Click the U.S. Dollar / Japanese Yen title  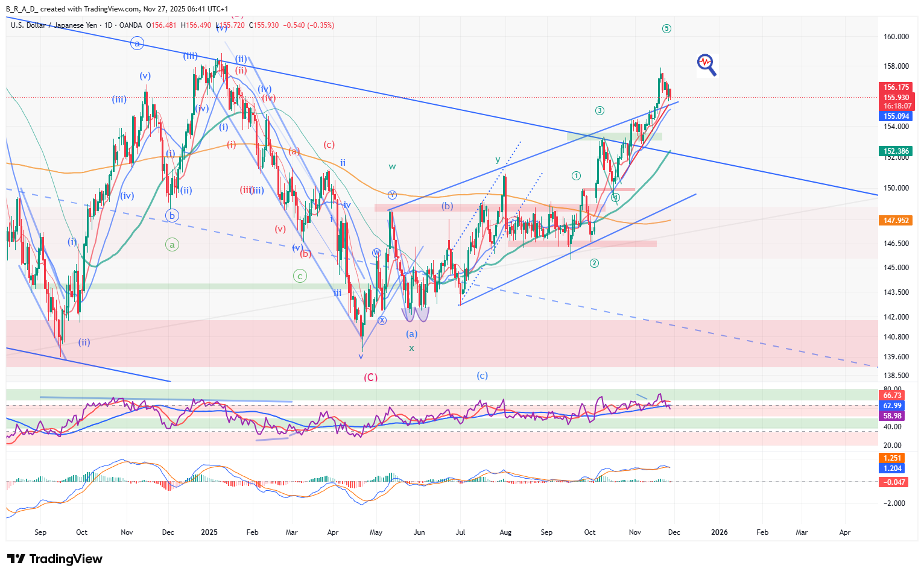pyautogui.click(x=54, y=25)
